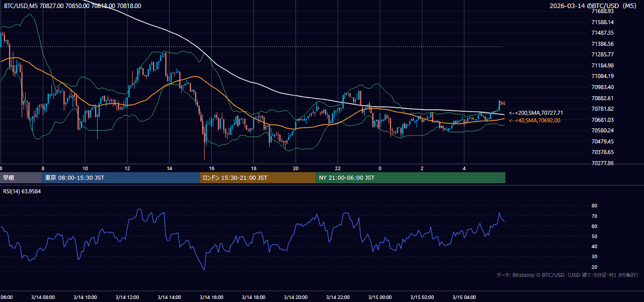Click price axis value 70781.82
The width and height of the screenshot is (644, 302).
602,109
